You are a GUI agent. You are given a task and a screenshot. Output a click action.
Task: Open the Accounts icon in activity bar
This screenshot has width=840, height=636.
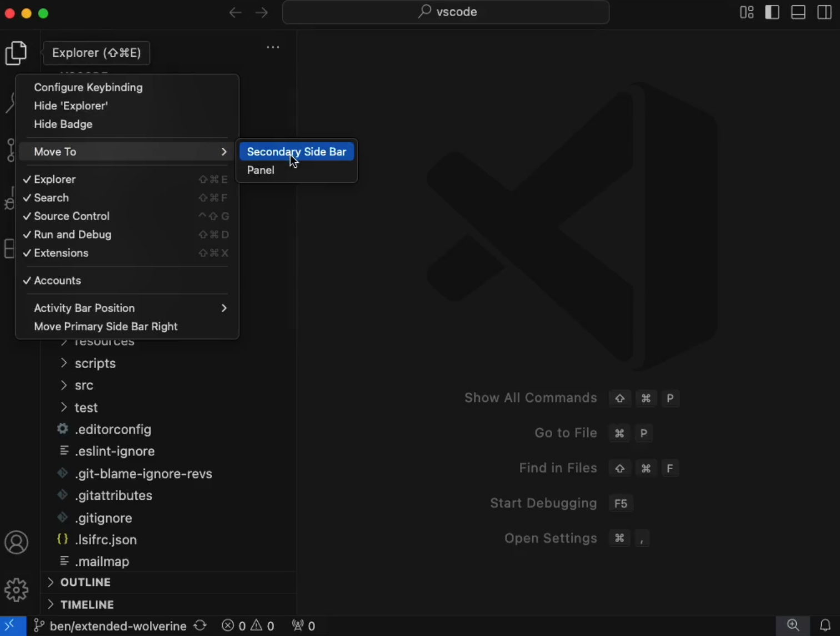[x=16, y=543]
